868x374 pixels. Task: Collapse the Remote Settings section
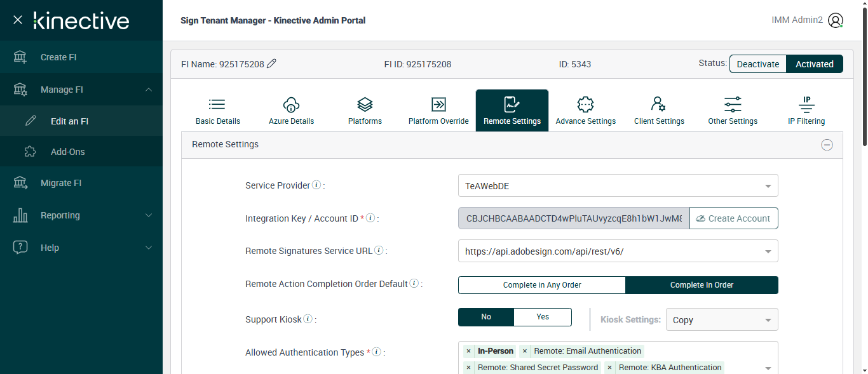827,145
